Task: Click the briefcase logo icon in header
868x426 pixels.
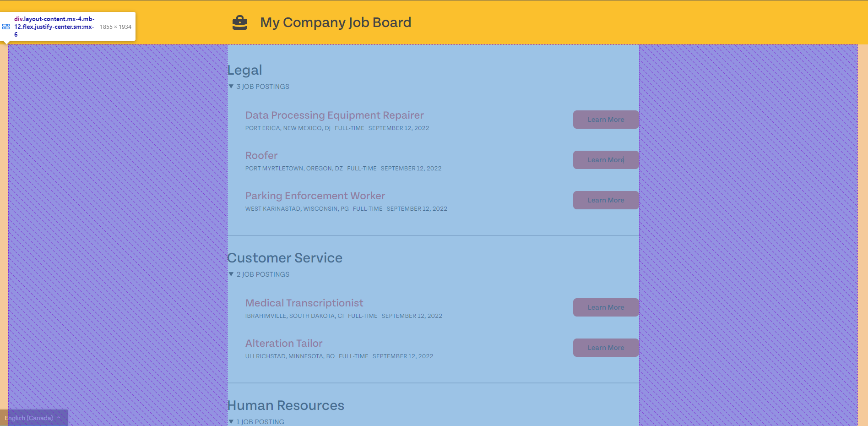Action: coord(240,22)
